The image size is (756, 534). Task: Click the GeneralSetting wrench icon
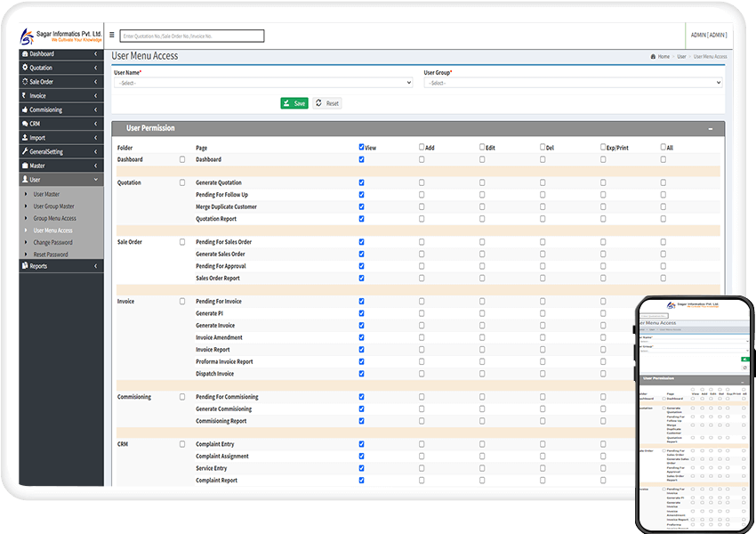[25, 151]
